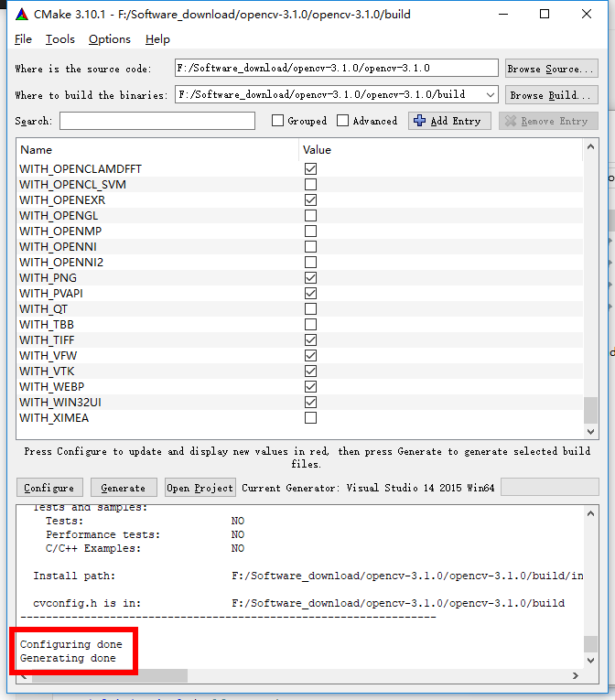Check the WITH_OPENCL_SVM option
615x700 pixels.
(310, 184)
